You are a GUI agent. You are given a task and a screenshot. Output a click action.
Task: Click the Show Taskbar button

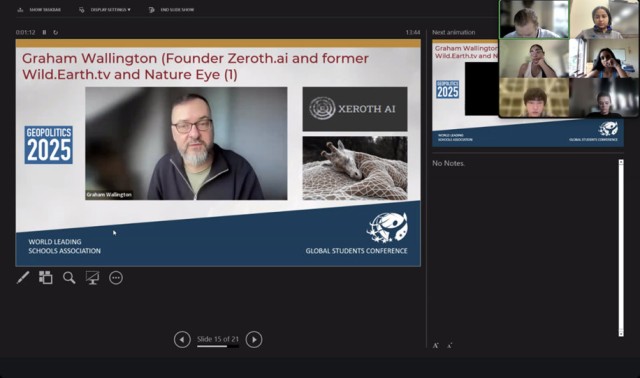pyautogui.click(x=39, y=9)
